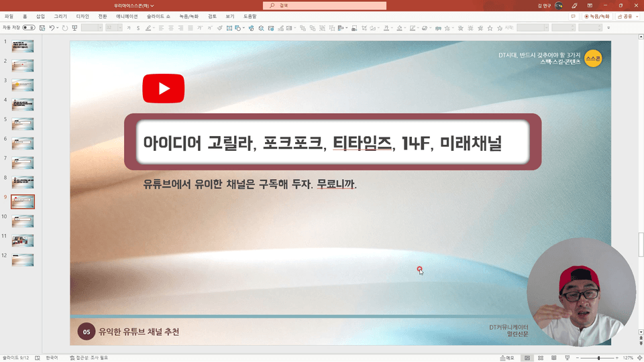Click the zoom slider handle
Screen dimensions: 644x362
point(598,358)
